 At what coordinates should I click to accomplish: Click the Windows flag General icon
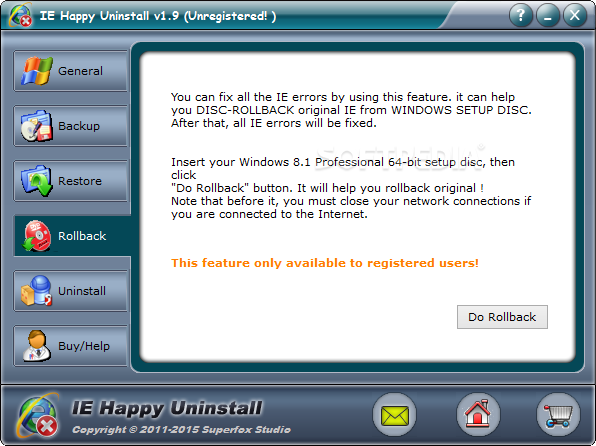click(x=37, y=71)
